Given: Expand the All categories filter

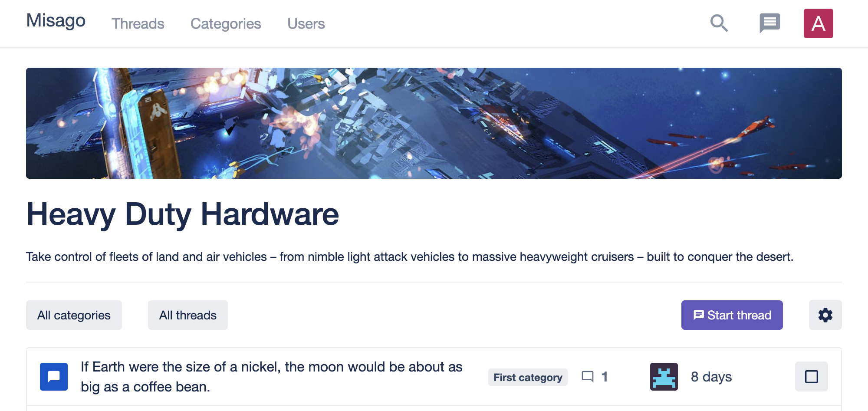Looking at the screenshot, I should tap(74, 315).
